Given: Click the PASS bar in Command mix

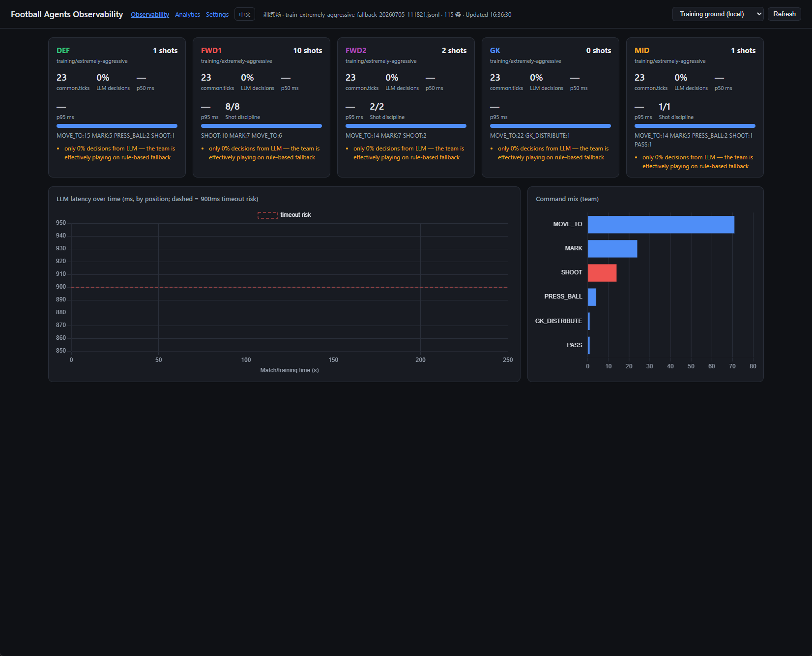Looking at the screenshot, I should 589,345.
